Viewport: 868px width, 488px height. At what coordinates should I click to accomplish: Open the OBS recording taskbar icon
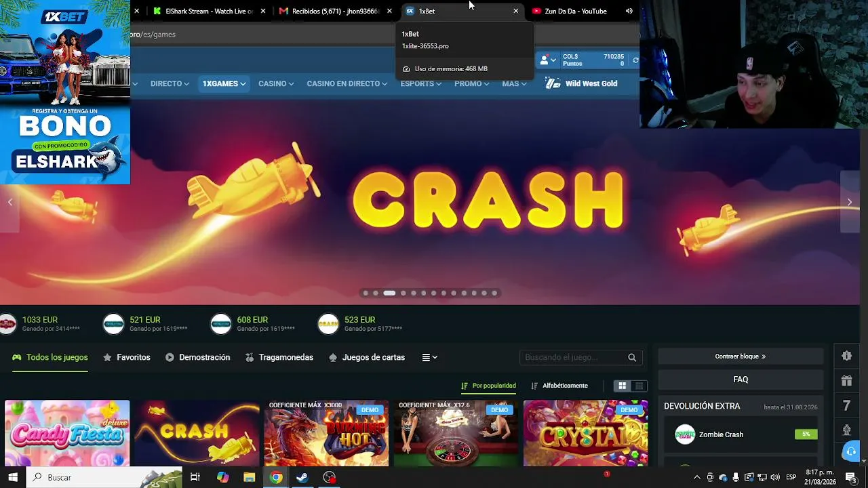click(330, 477)
